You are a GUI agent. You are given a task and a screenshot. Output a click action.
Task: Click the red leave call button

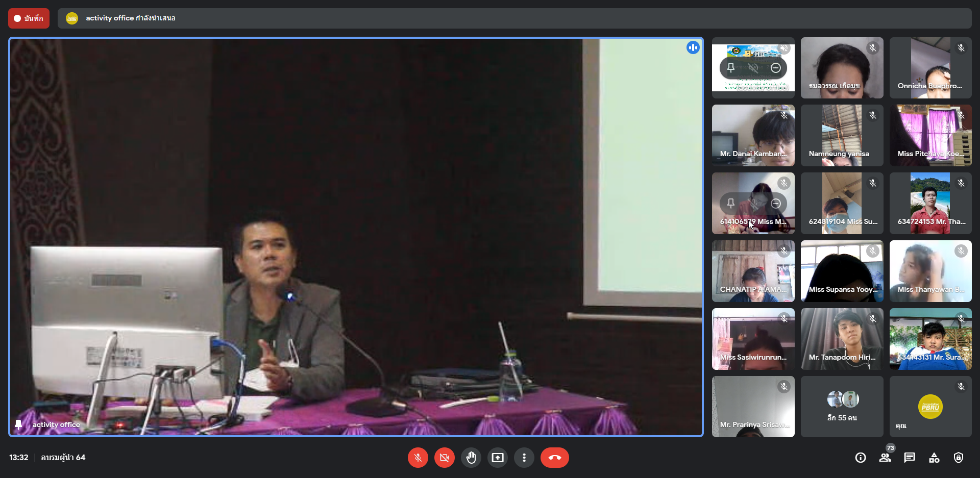(x=554, y=458)
